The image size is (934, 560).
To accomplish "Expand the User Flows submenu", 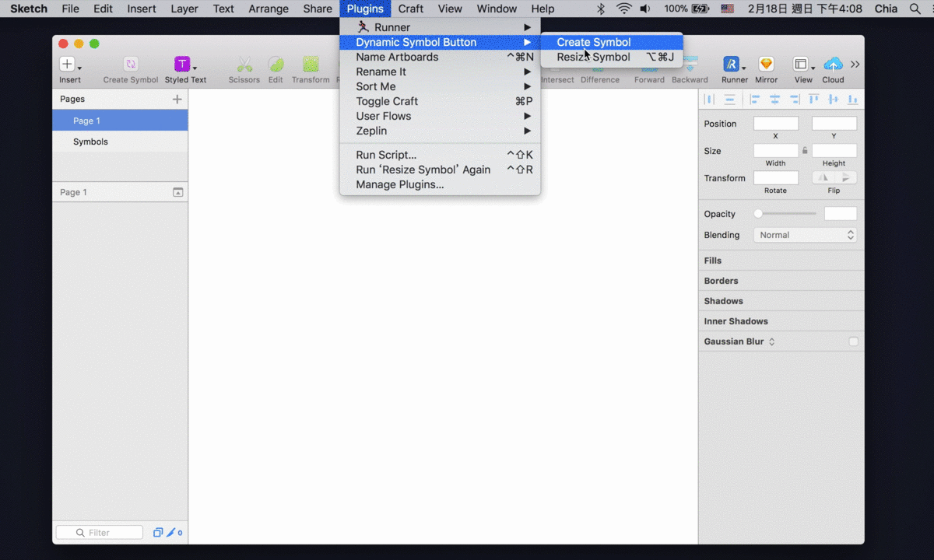I will pyautogui.click(x=440, y=116).
